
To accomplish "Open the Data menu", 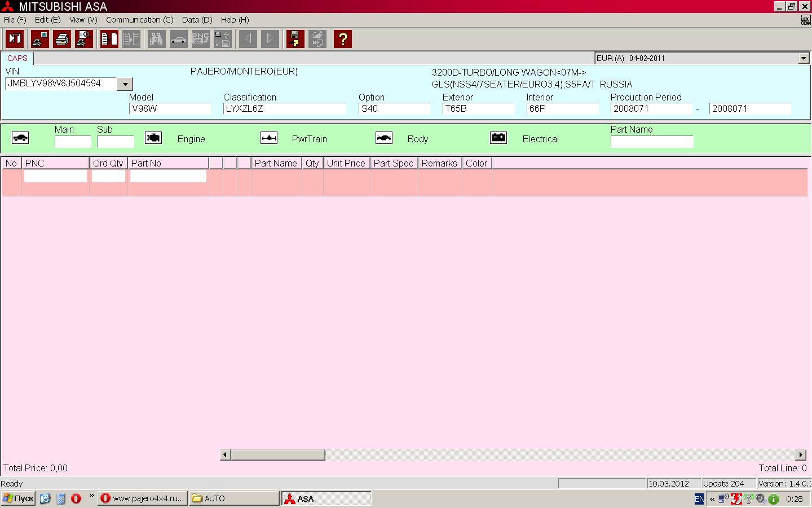I will (x=197, y=20).
